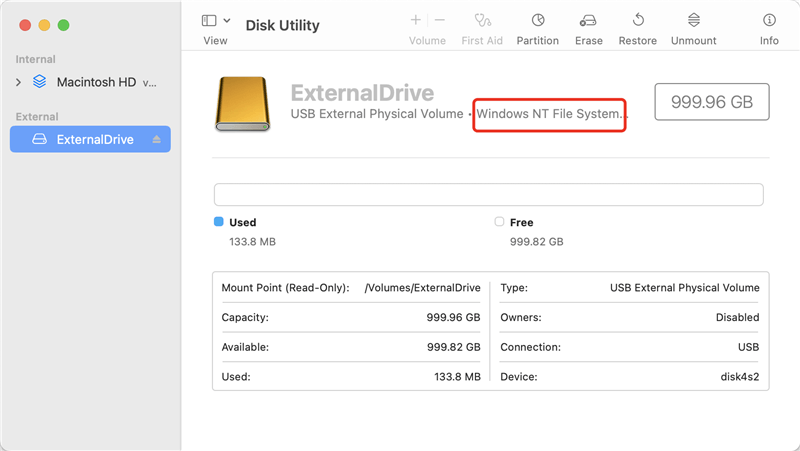
Task: Click the 133.8 MB value under Used legend
Action: click(253, 242)
